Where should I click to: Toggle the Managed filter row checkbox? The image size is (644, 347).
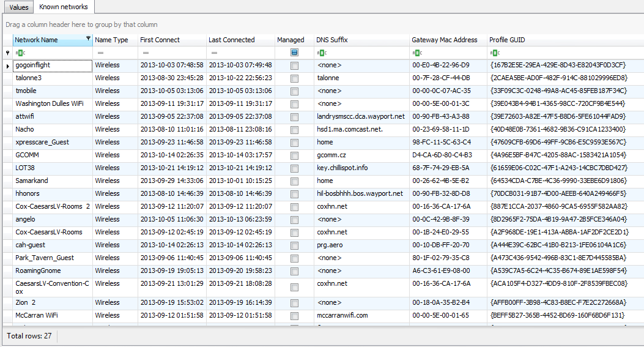(294, 53)
